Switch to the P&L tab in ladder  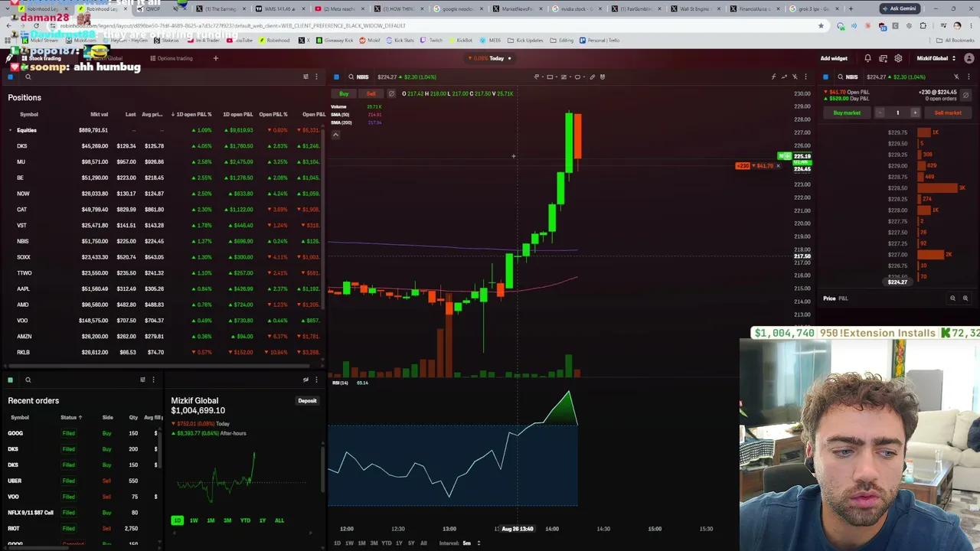pos(843,298)
